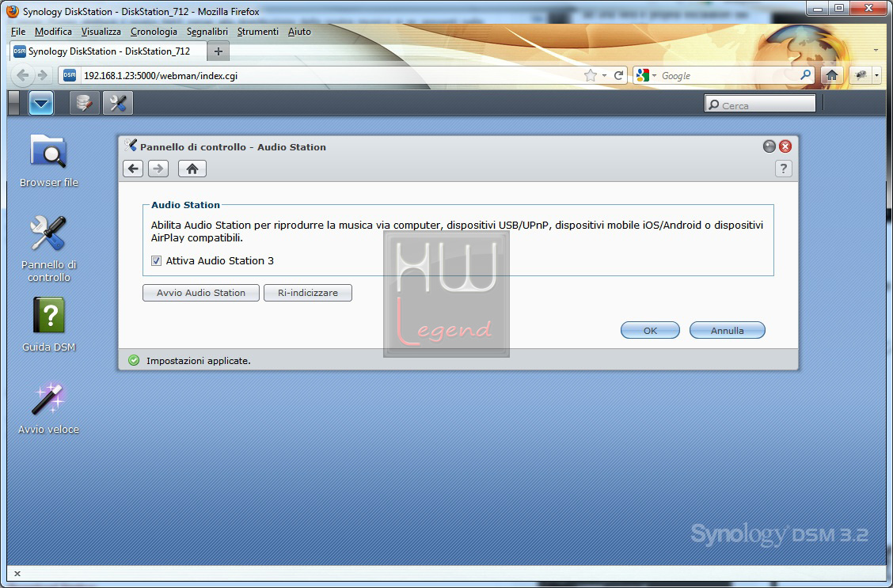The height and width of the screenshot is (588, 893).
Task: Click Avvio Audio Station button
Action: (201, 293)
